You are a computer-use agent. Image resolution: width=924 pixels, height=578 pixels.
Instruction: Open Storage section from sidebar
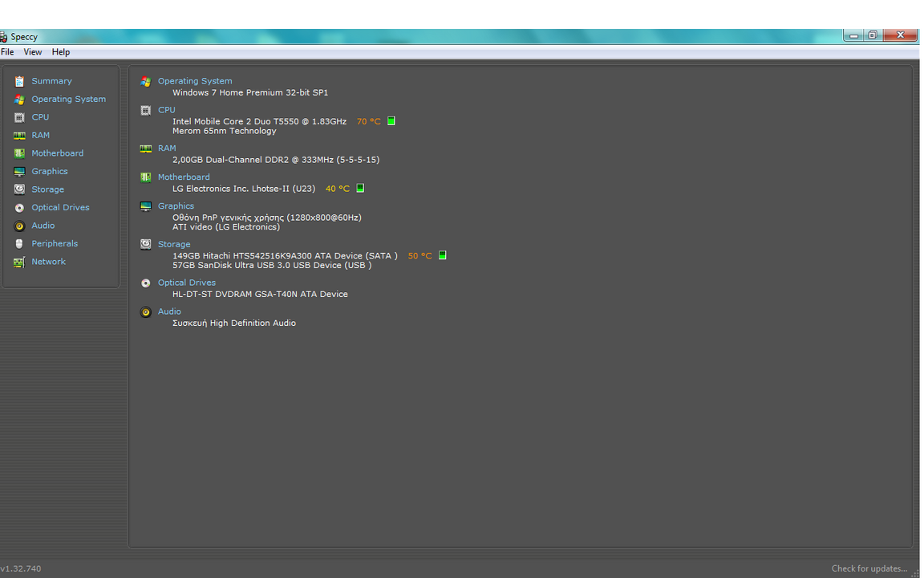coord(48,189)
